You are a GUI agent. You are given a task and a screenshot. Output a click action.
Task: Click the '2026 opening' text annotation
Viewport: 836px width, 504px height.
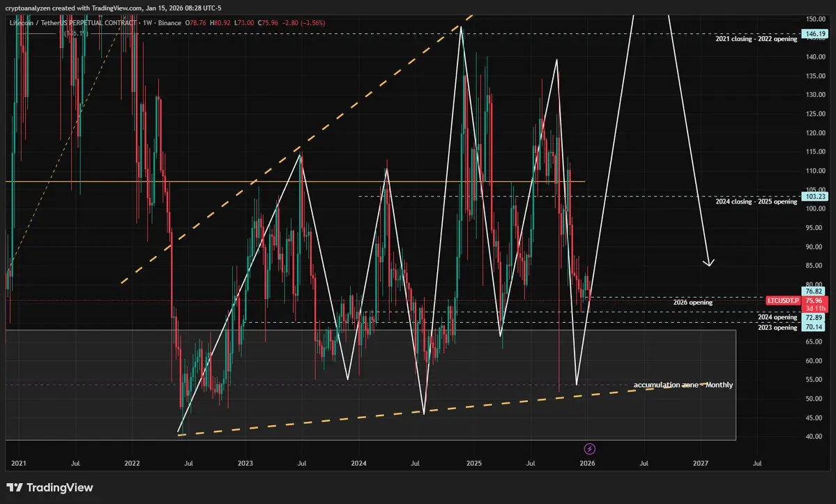coord(692,302)
